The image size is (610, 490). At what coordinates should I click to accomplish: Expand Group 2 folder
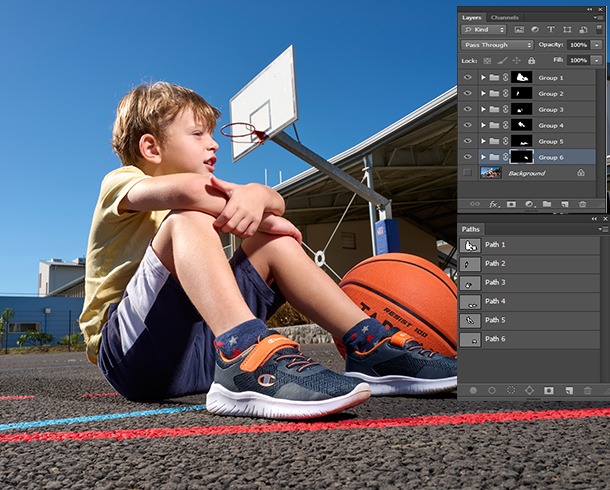(483, 93)
